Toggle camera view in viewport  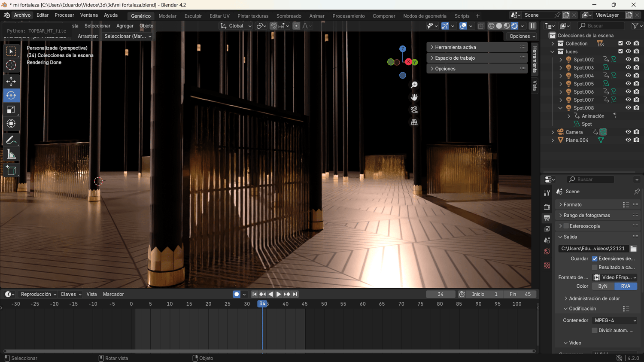[x=414, y=110]
